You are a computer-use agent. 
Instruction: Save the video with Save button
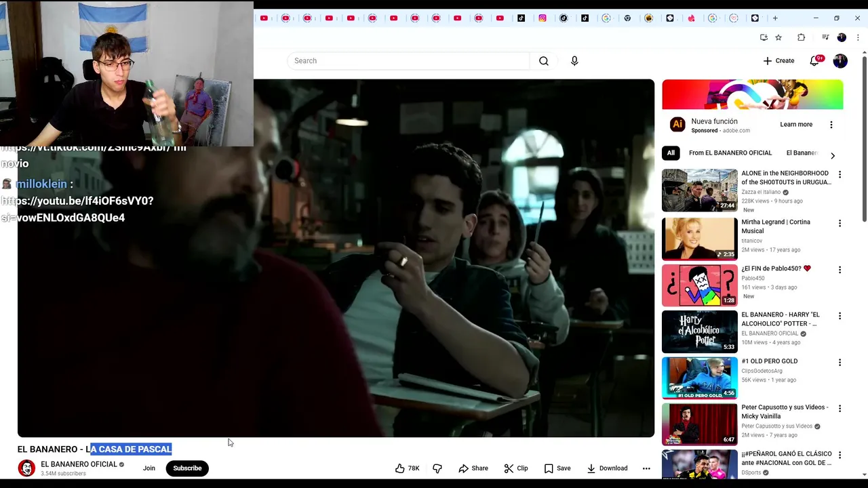click(557, 468)
